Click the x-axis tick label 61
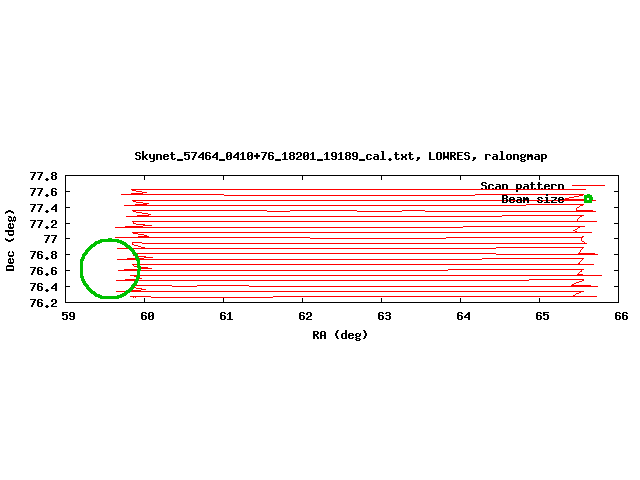The image size is (640, 480). [226, 316]
